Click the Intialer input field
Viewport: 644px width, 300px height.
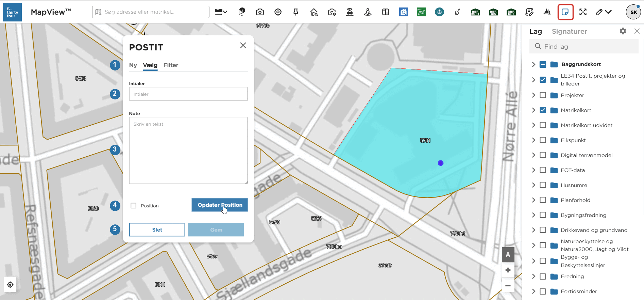188,94
